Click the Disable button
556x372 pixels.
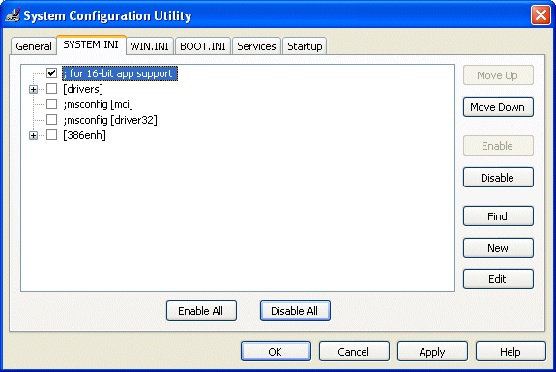pyautogui.click(x=498, y=177)
